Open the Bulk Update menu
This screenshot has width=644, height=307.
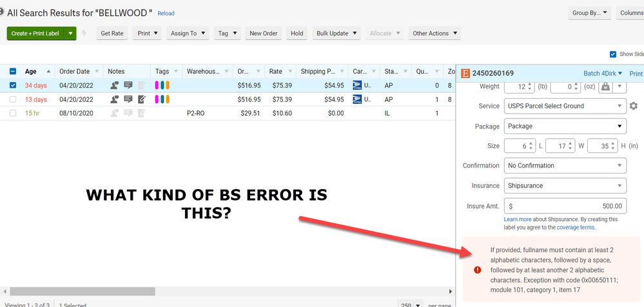click(x=337, y=34)
